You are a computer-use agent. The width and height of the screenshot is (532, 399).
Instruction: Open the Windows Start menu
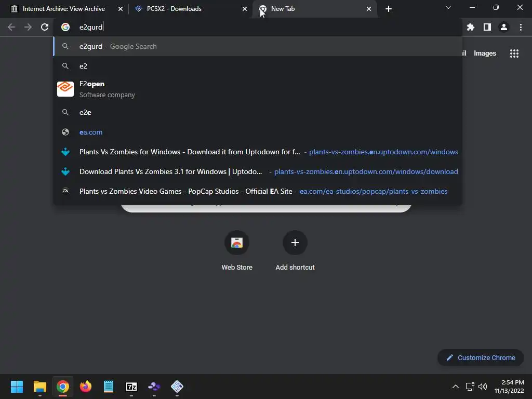[x=17, y=387]
